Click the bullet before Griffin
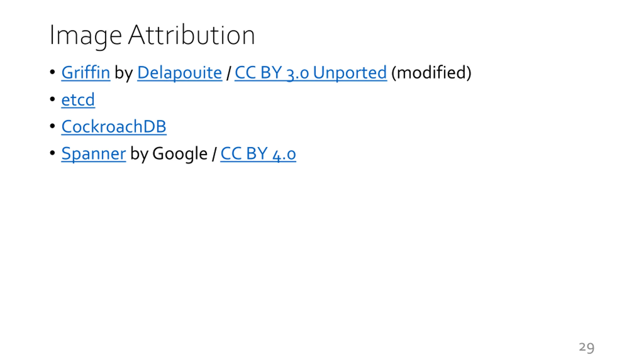Viewport: 644px width, 362px height. 52,72
